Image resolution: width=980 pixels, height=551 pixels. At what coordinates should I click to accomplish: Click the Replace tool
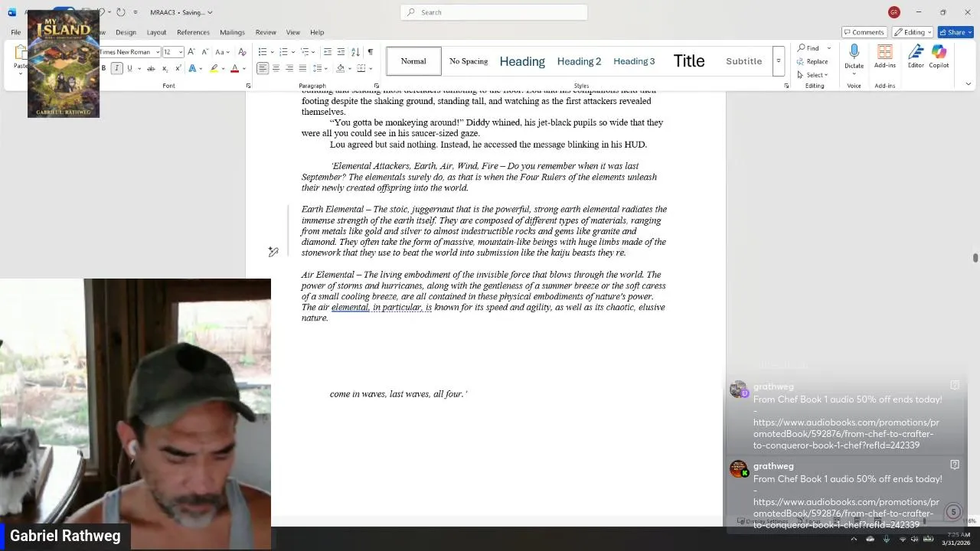tap(812, 61)
